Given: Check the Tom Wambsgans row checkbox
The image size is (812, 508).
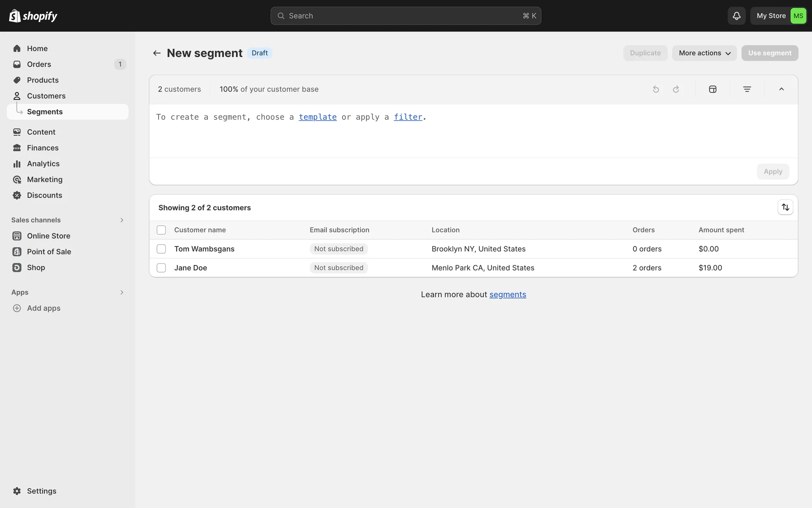Looking at the screenshot, I should (161, 249).
